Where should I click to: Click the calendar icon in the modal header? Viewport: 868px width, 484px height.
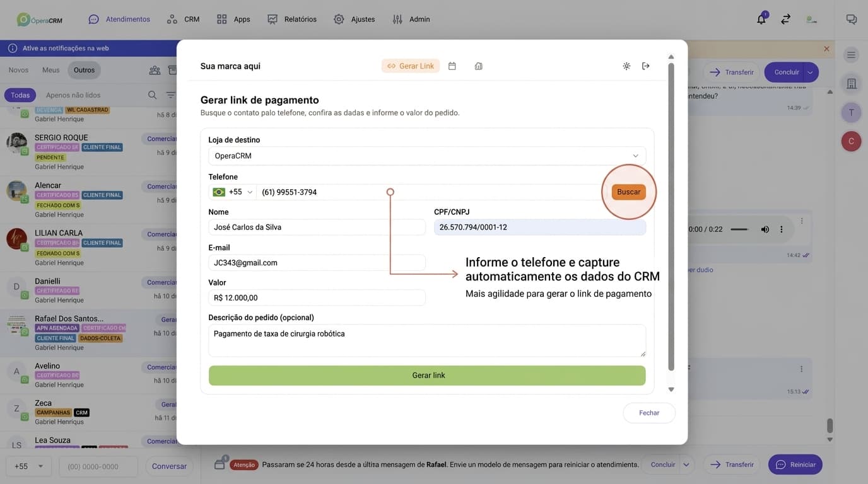tap(452, 66)
